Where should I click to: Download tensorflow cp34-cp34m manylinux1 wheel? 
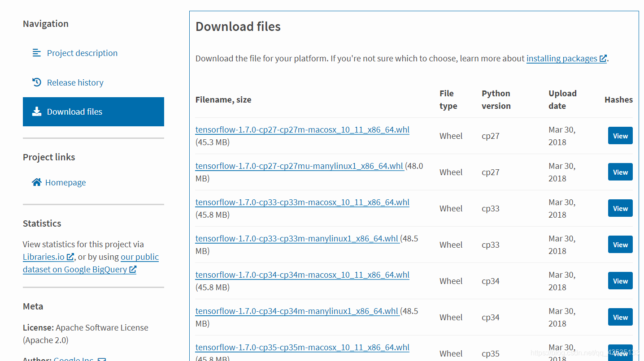click(x=297, y=311)
